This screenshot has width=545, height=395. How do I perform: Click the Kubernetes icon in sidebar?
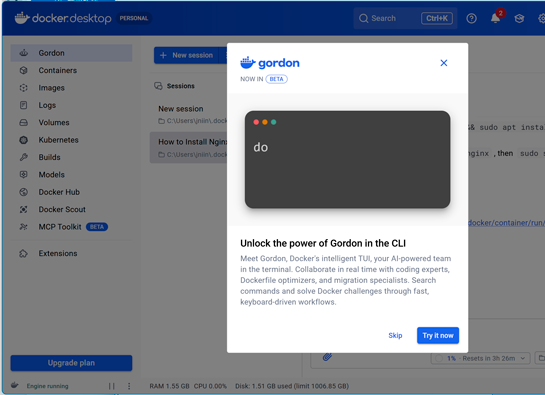[x=23, y=140]
